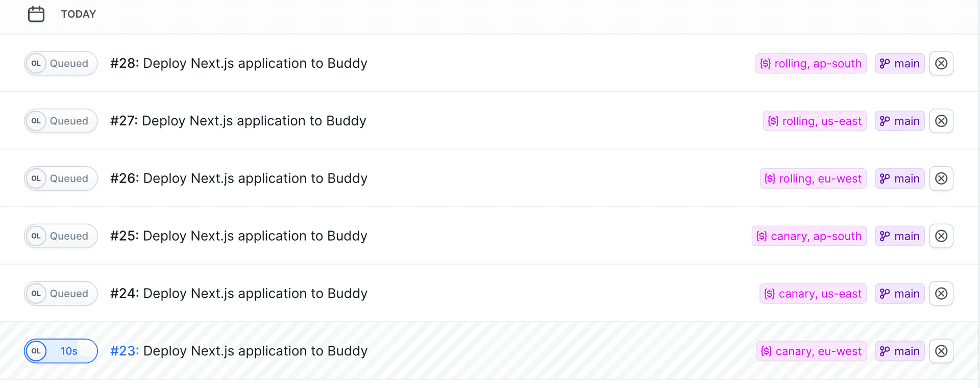Screen dimensions: 980x388
Task: Click the 'rolling, ap-south' variables tag
Action: (x=811, y=64)
